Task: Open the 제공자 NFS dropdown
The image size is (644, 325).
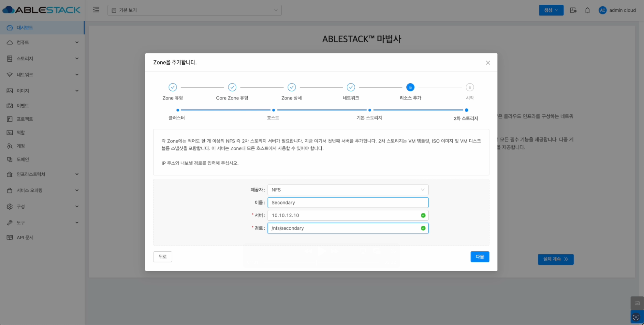Action: (x=347, y=190)
